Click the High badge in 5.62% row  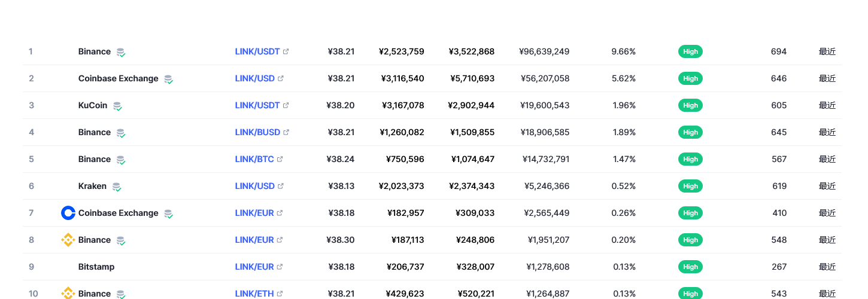pyautogui.click(x=690, y=78)
